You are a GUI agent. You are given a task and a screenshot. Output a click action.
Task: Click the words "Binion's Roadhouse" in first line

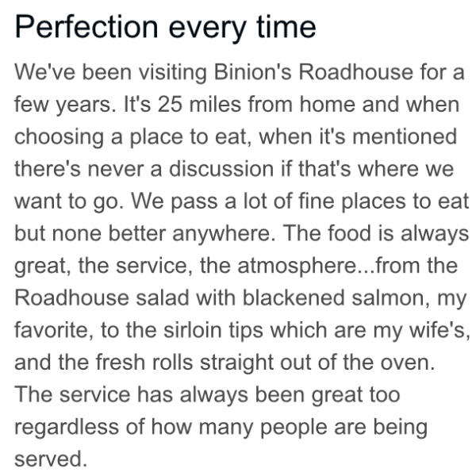pyautogui.click(x=313, y=72)
